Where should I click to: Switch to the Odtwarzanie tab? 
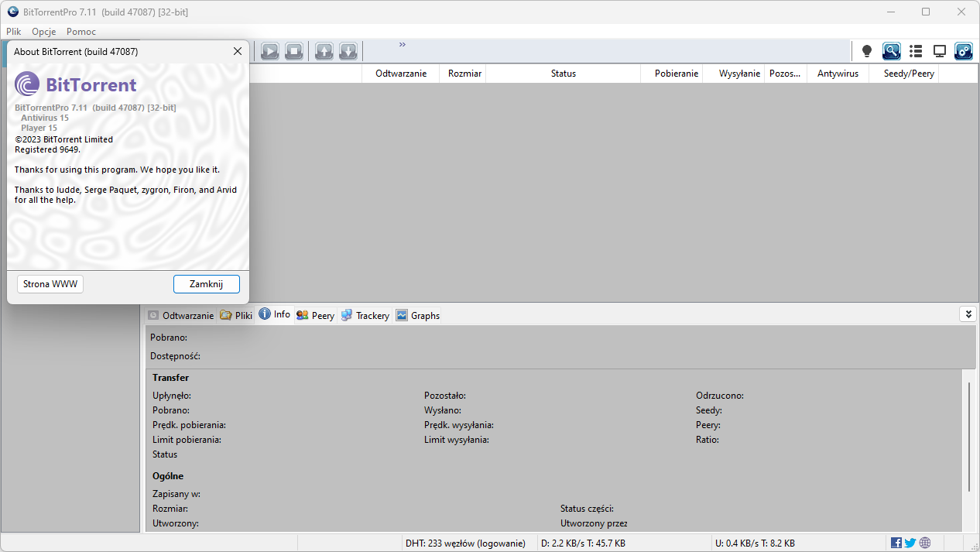[x=181, y=315]
